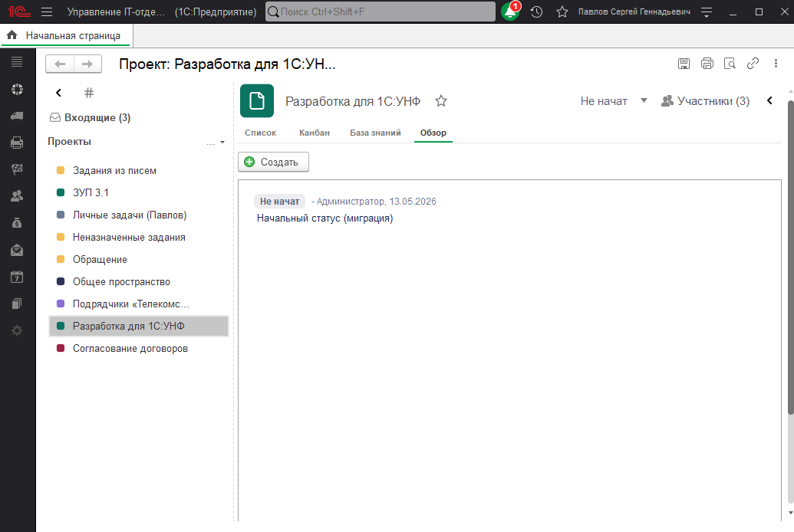Open the Начальная страница tab
The height and width of the screenshot is (532, 794).
[x=66, y=35]
